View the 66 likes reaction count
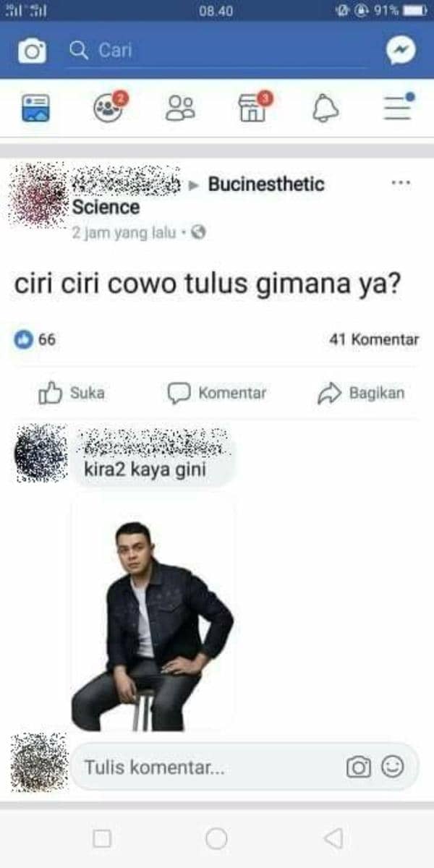Screen dimensions: 434x868 pyautogui.click(x=35, y=339)
